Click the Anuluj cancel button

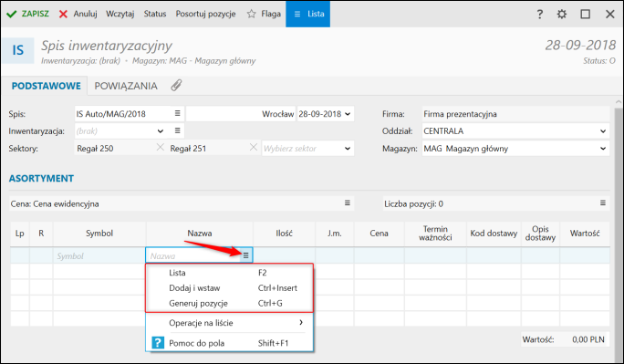point(78,14)
